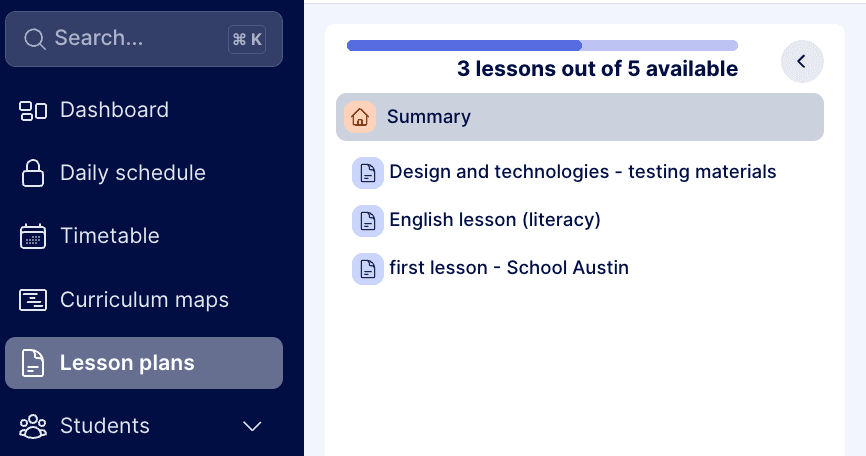Open Curriculum maps from sidebar
The width and height of the screenshot is (866, 456).
coord(144,300)
